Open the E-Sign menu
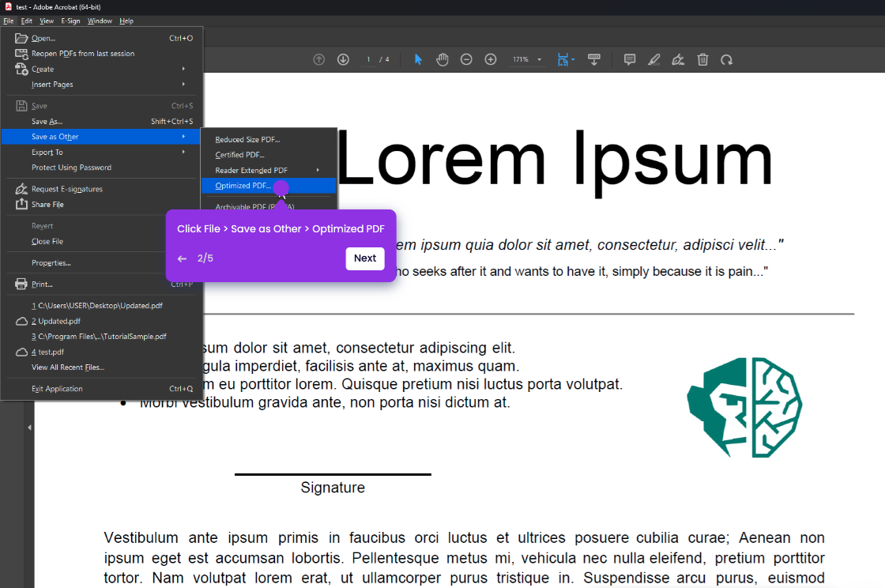 tap(70, 21)
